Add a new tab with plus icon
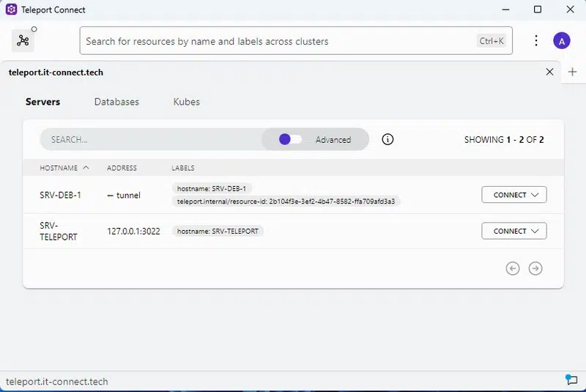Screen dimensions: 586x392 point(573,72)
